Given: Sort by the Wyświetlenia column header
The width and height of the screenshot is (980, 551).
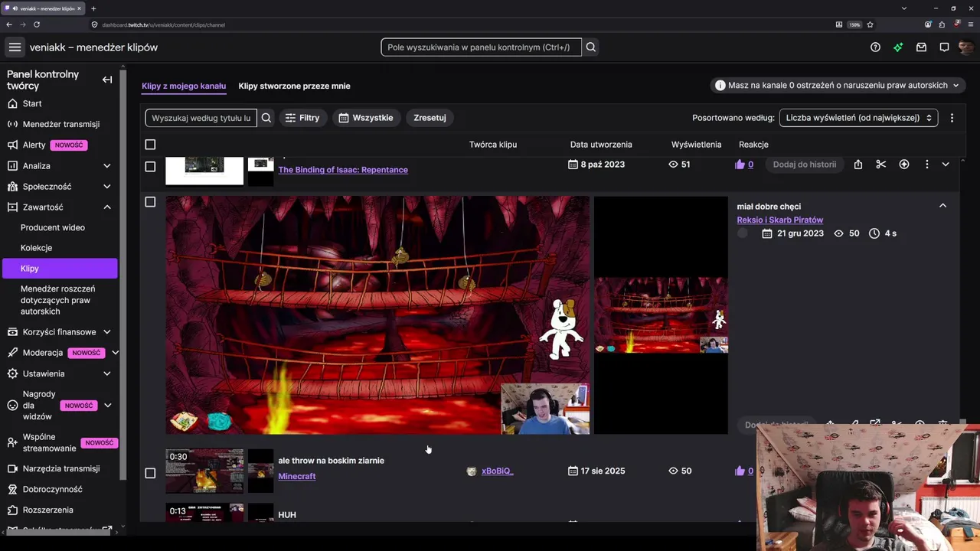Looking at the screenshot, I should [696, 145].
